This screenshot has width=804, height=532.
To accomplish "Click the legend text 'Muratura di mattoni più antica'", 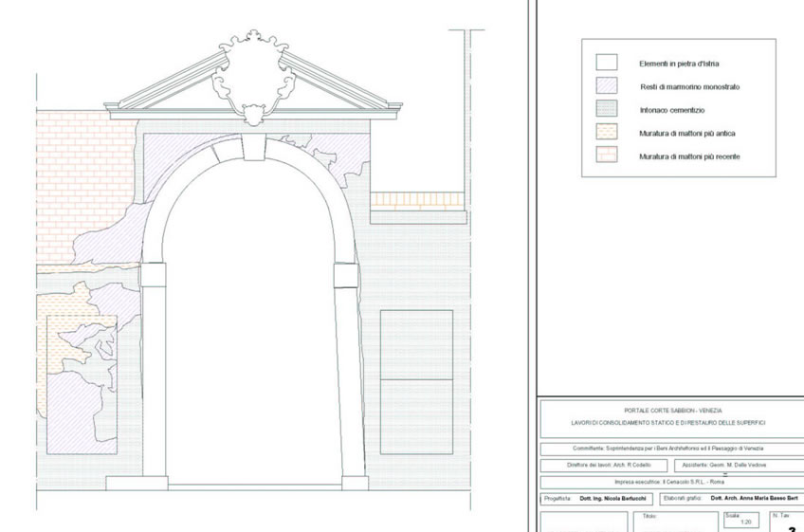I will tap(687, 134).
